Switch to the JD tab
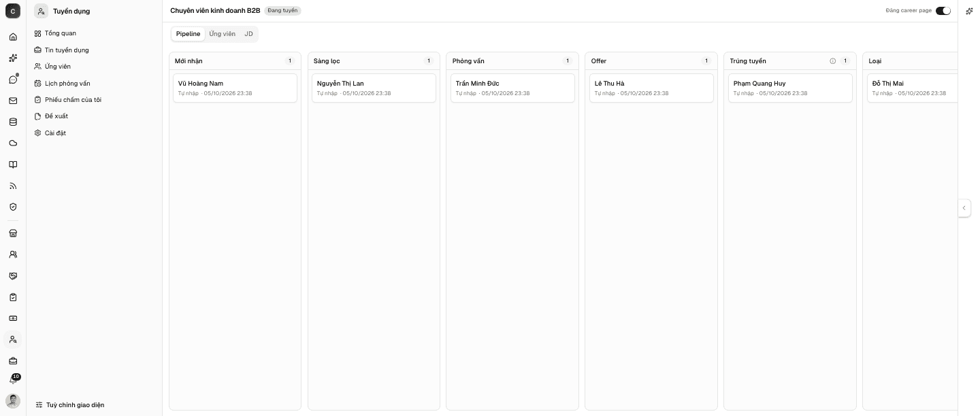 tap(248, 34)
